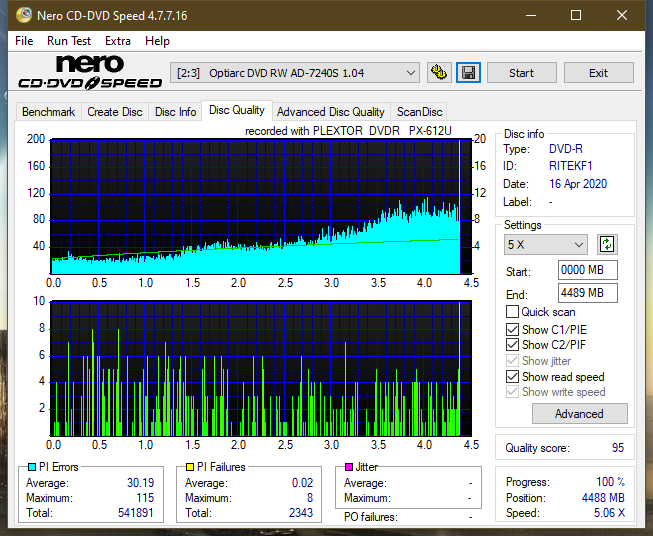Click the yellow PI Failures legend swatch
This screenshot has width=653, height=536.
click(x=190, y=467)
